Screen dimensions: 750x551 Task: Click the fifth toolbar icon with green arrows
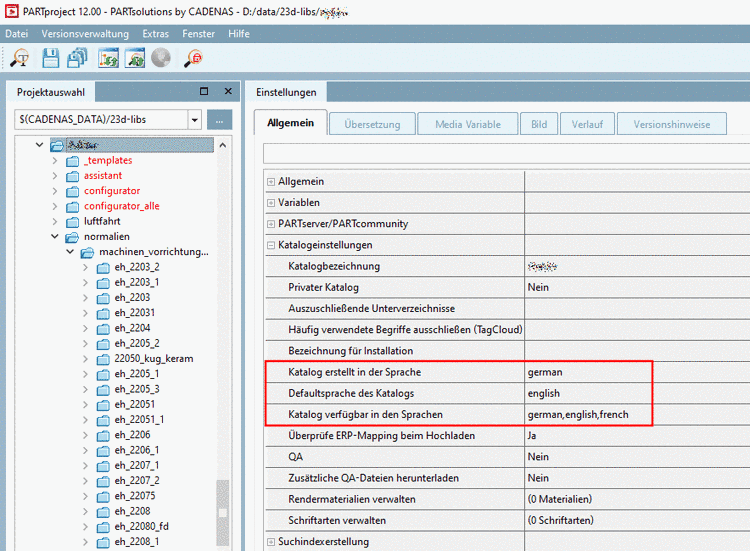pos(135,59)
